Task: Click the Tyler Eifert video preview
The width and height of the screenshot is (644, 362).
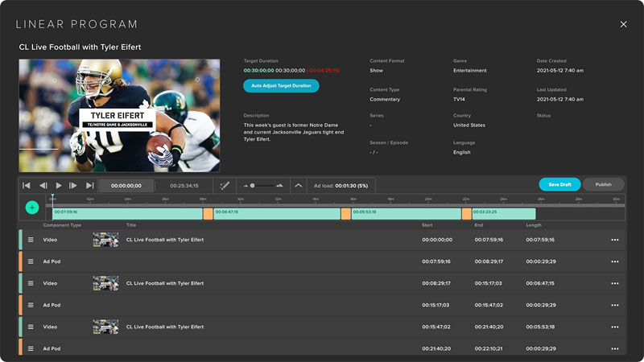Action: (119, 115)
